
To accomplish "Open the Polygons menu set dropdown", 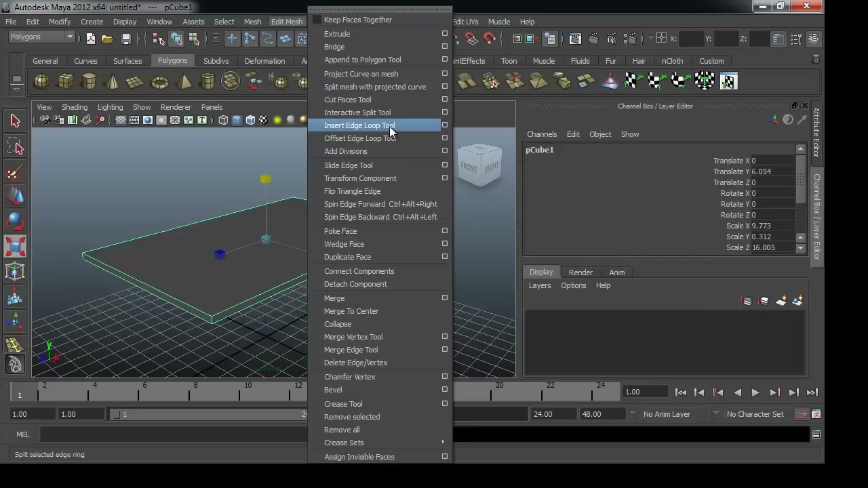I will [41, 37].
